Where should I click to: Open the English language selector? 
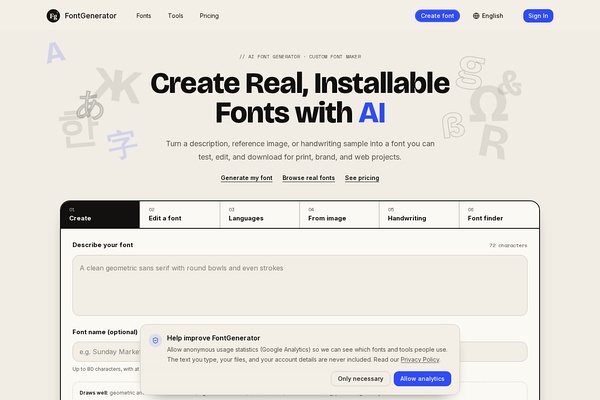[488, 16]
